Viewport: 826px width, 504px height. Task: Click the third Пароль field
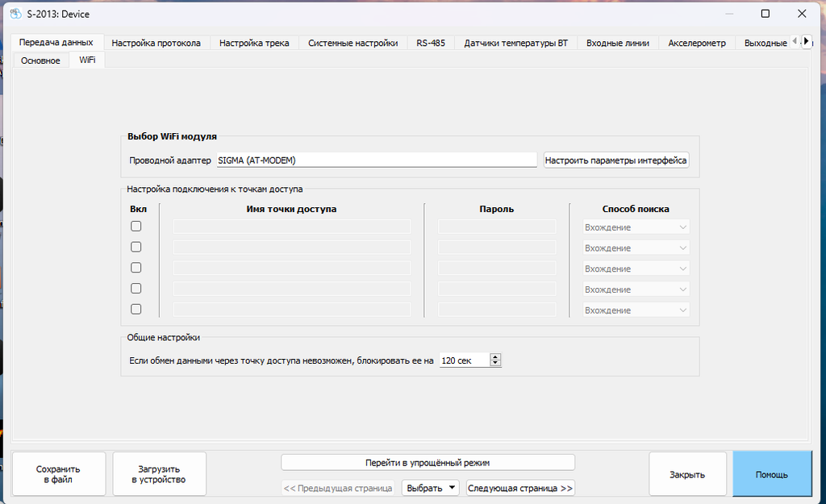(497, 268)
